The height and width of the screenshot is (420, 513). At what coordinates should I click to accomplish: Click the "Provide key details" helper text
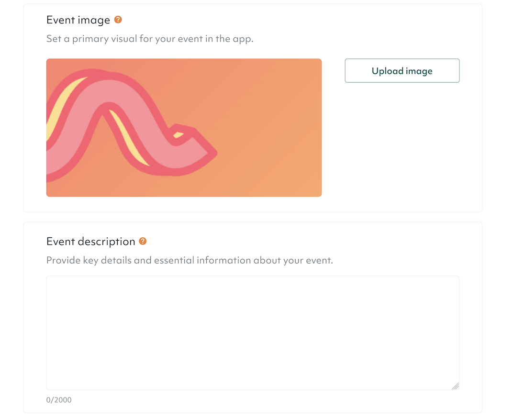pos(189,261)
